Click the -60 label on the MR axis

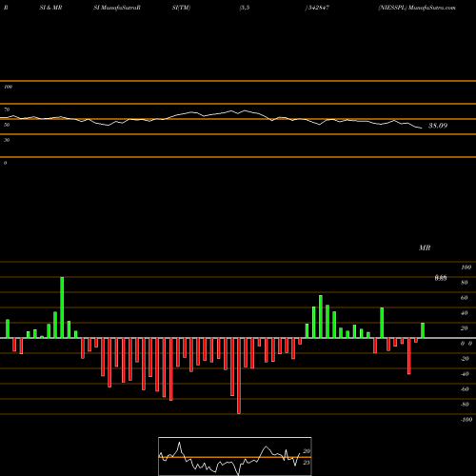click(x=465, y=389)
